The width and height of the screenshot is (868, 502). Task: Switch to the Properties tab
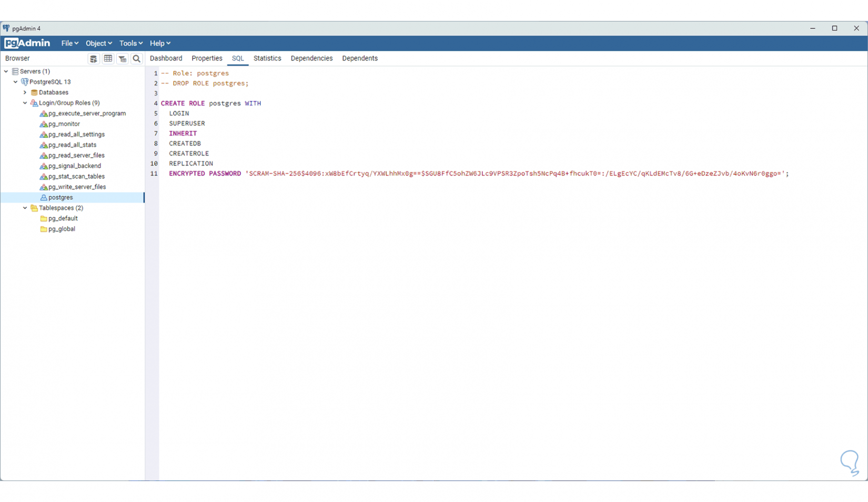207,58
